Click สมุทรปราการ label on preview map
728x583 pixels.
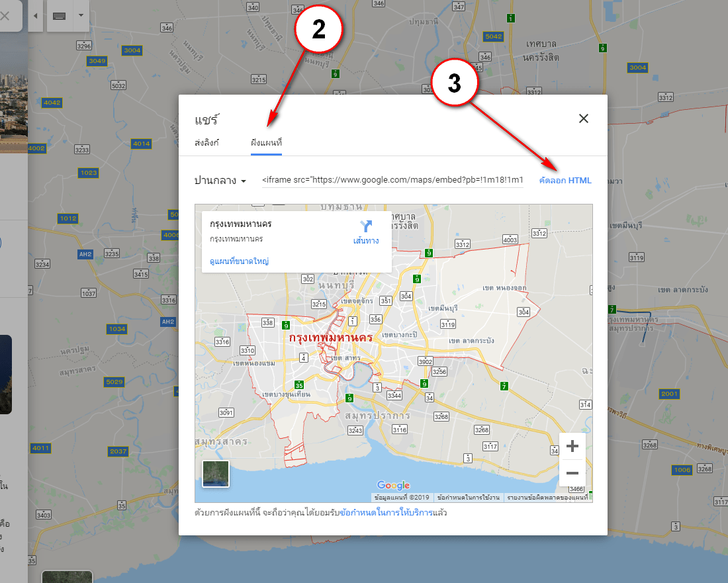click(x=377, y=416)
